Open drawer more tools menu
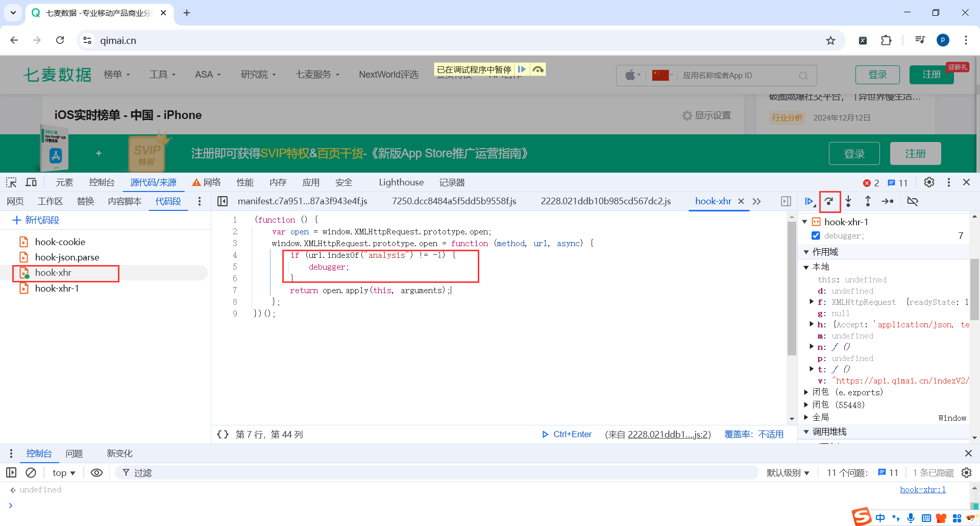 tap(11, 453)
